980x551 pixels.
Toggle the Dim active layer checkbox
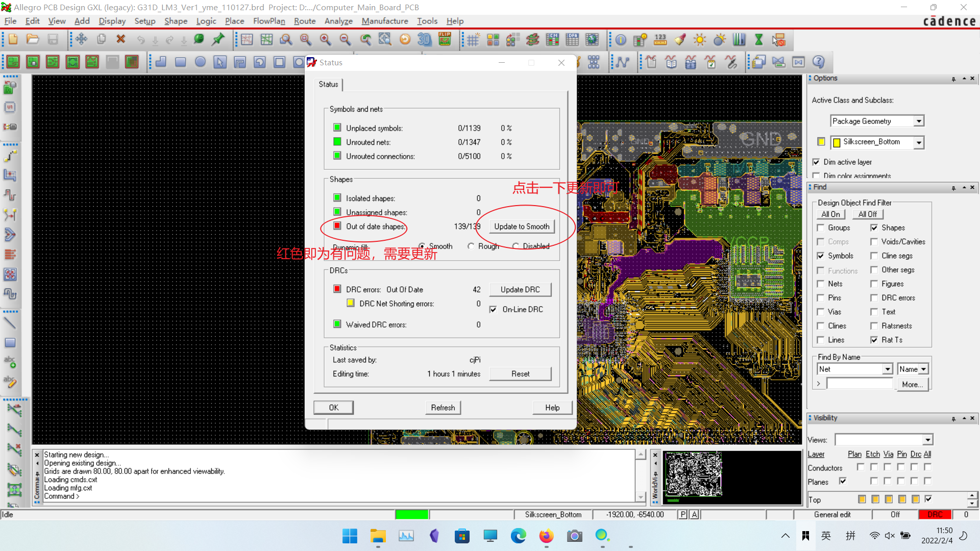(816, 162)
